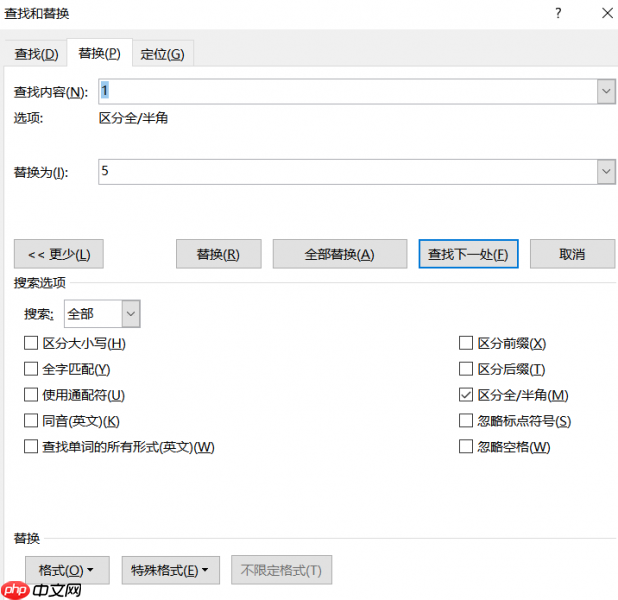The image size is (618, 600).
Task: Toggle 区分前缀(X) checkbox
Action: point(466,343)
